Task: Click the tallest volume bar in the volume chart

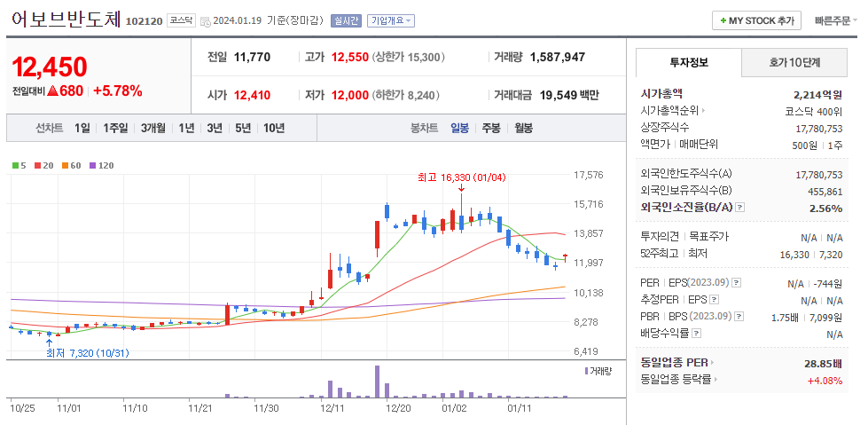Action: click(377, 382)
